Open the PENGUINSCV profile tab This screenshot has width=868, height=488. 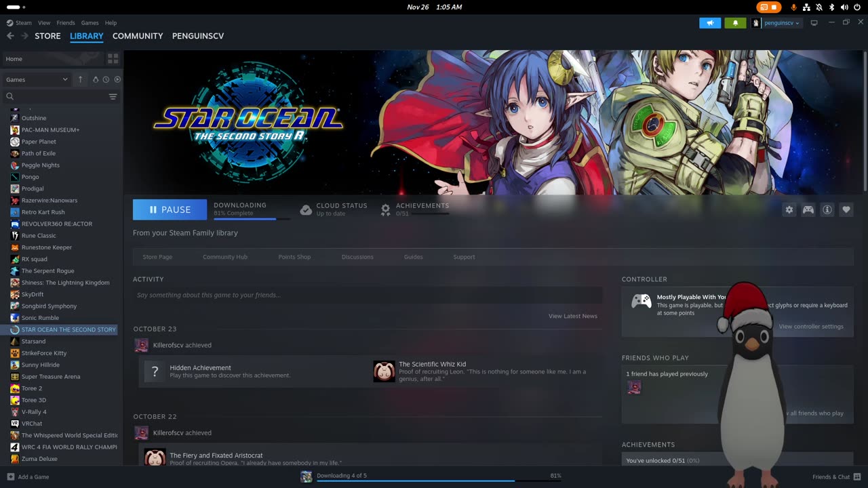198,36
